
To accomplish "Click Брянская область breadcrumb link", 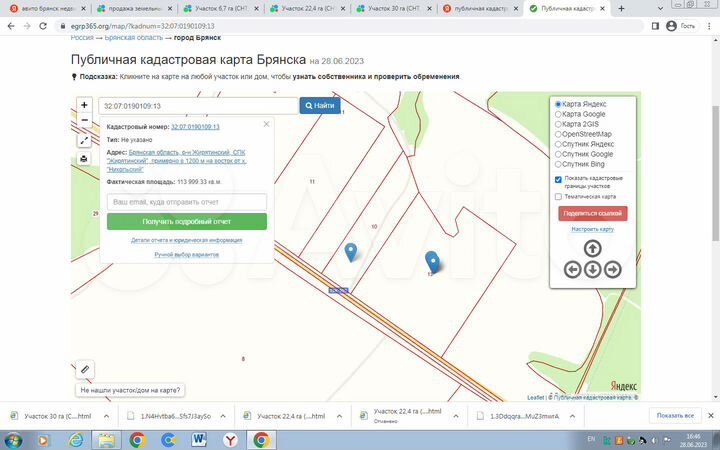I will (x=134, y=38).
